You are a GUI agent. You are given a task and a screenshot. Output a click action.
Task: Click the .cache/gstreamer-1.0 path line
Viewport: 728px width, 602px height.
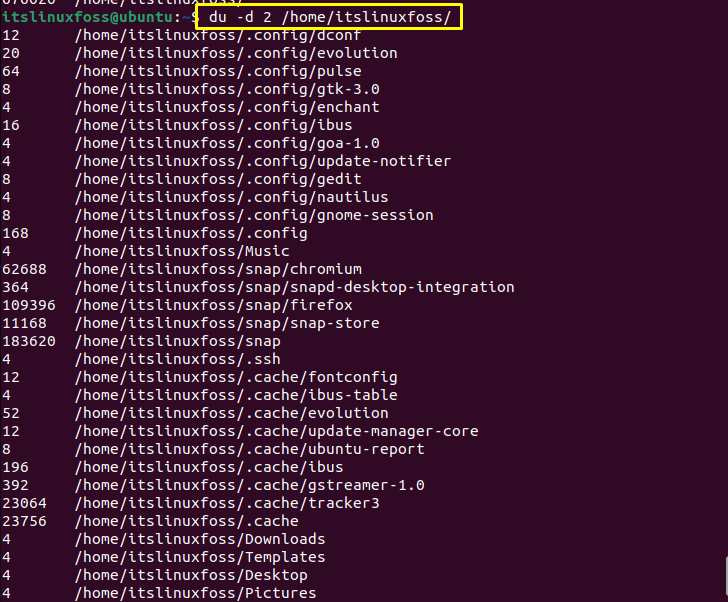pos(249,485)
